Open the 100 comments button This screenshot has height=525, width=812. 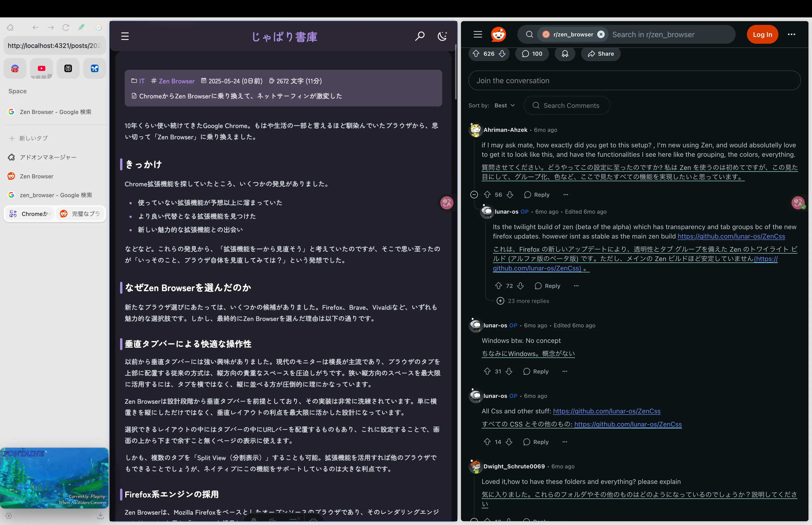[532, 54]
